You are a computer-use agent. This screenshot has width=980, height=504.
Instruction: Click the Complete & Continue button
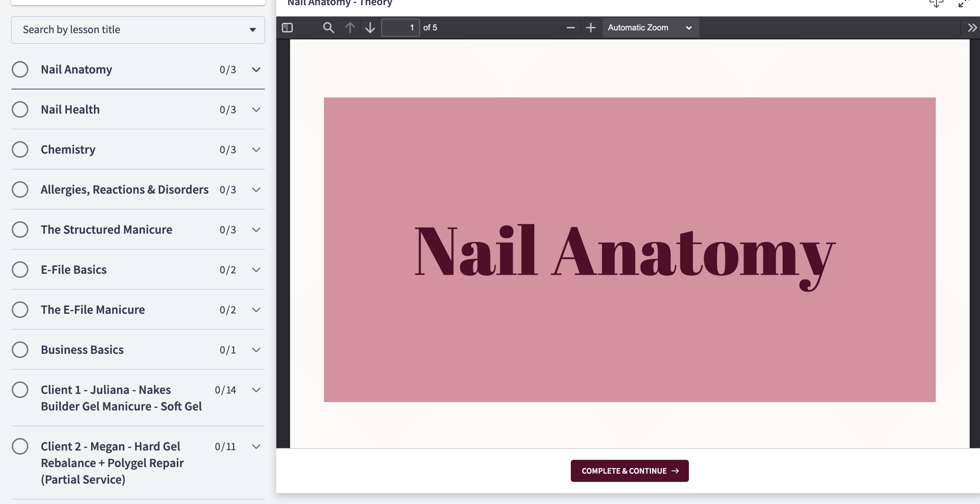click(x=629, y=471)
